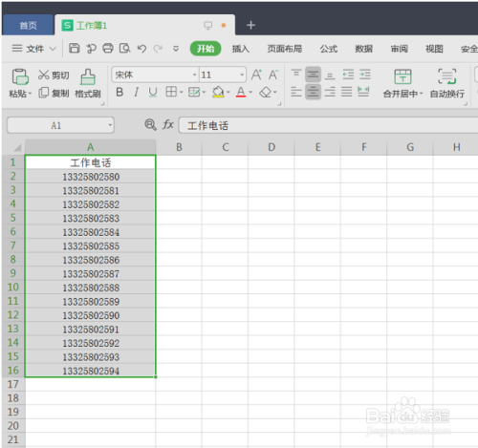Open the 文件 menu
Screen dimensions: 478x448
click(x=34, y=49)
